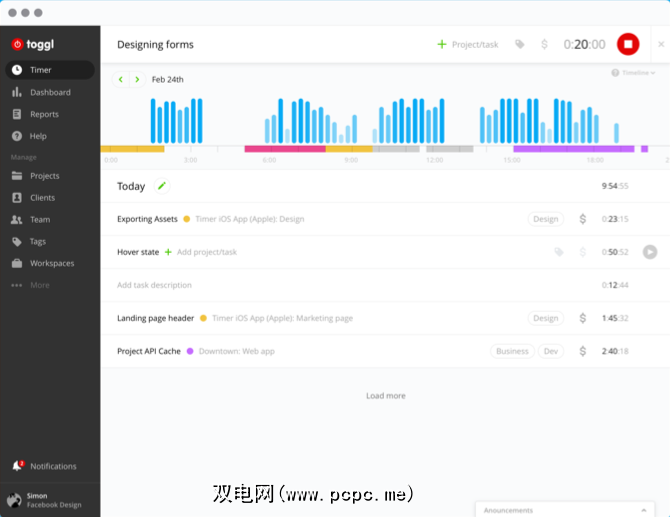The image size is (670, 517).
Task: Toggle billable dollar icon in timer bar
Action: coord(544,44)
